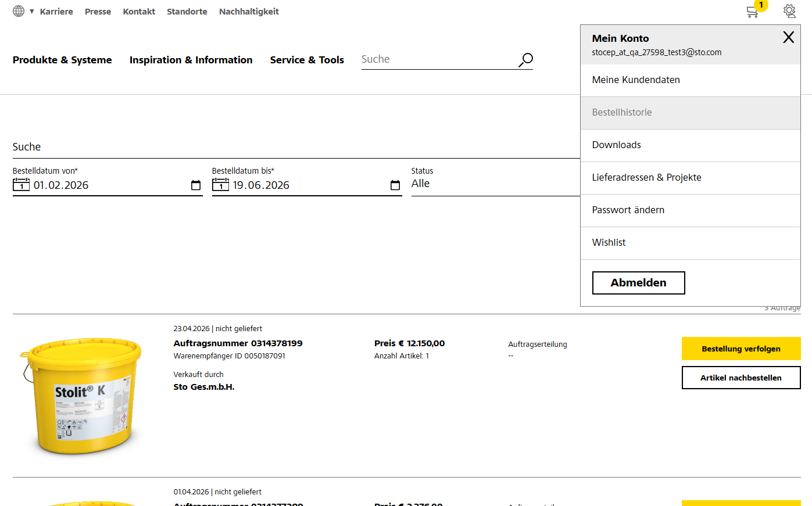812x506 pixels.
Task: Click the Bestelldatum bis date value
Action: click(x=261, y=185)
